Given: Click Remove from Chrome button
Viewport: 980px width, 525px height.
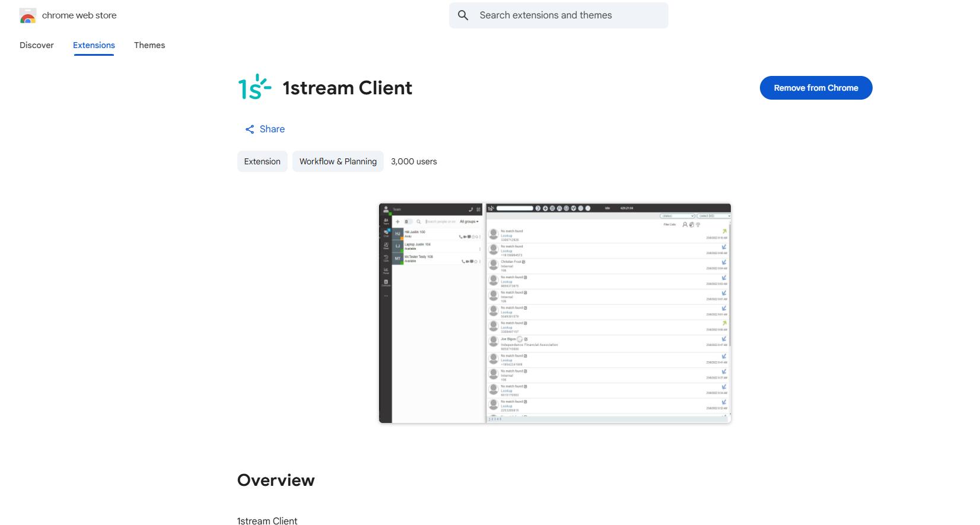Looking at the screenshot, I should coord(816,88).
